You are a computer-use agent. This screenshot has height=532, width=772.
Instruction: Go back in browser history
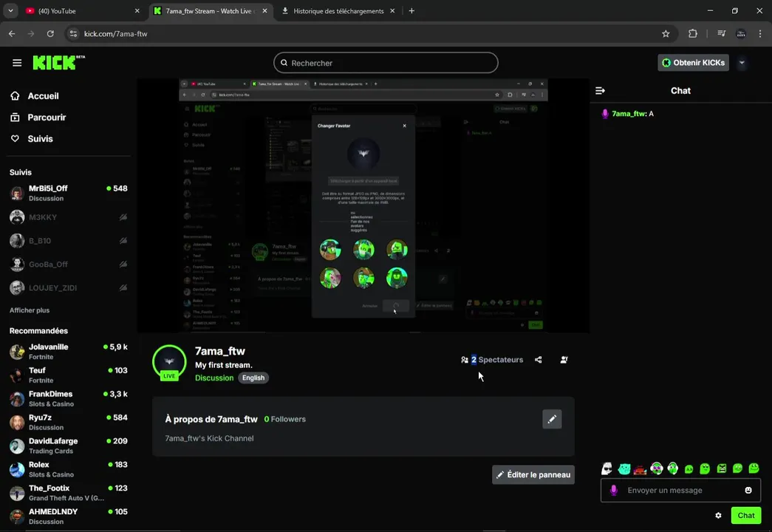12,34
